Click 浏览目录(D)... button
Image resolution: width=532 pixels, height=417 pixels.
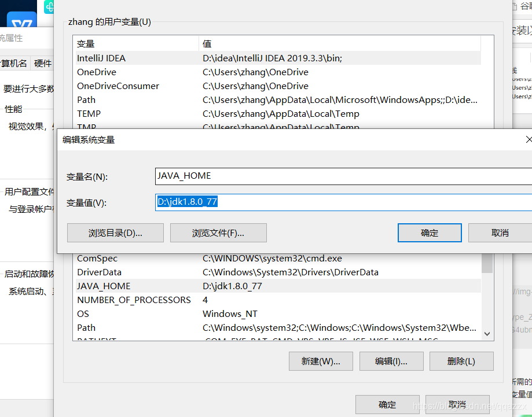pyautogui.click(x=115, y=233)
